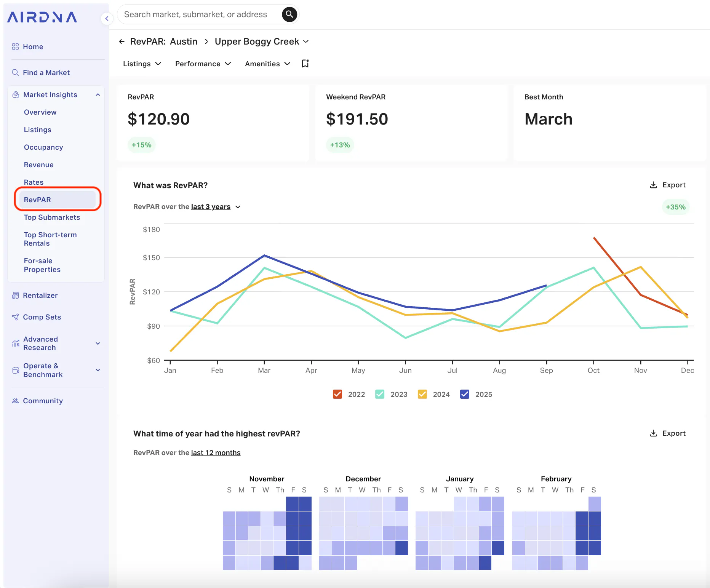This screenshot has width=710, height=588.
Task: Click the Rentalizer calculator icon
Action: pyautogui.click(x=15, y=295)
